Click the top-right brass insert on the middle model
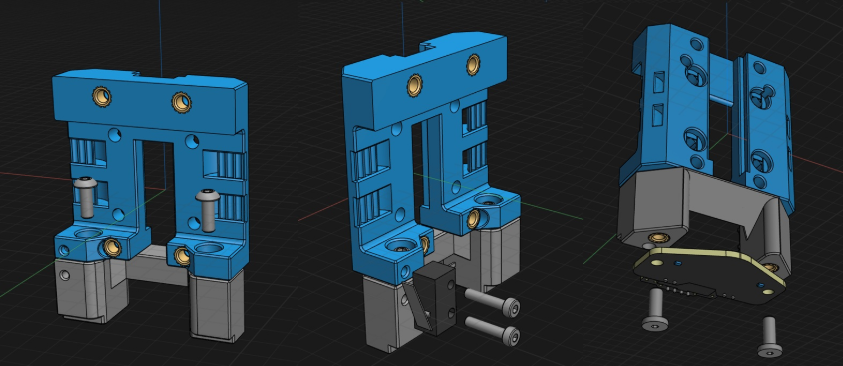Image resolution: width=843 pixels, height=366 pixels. (x=473, y=64)
